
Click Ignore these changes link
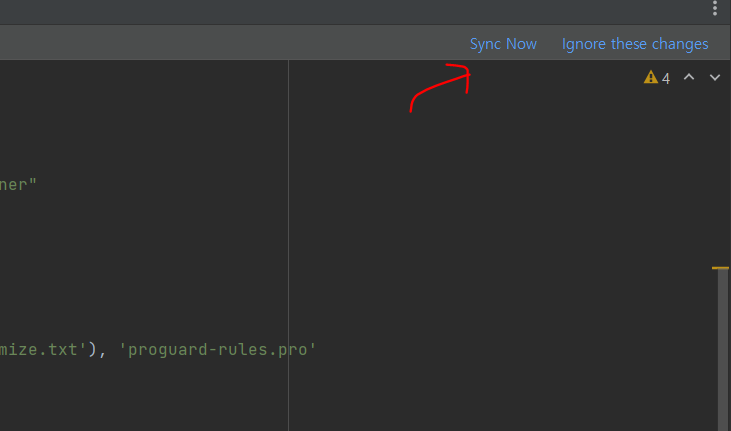coord(635,44)
